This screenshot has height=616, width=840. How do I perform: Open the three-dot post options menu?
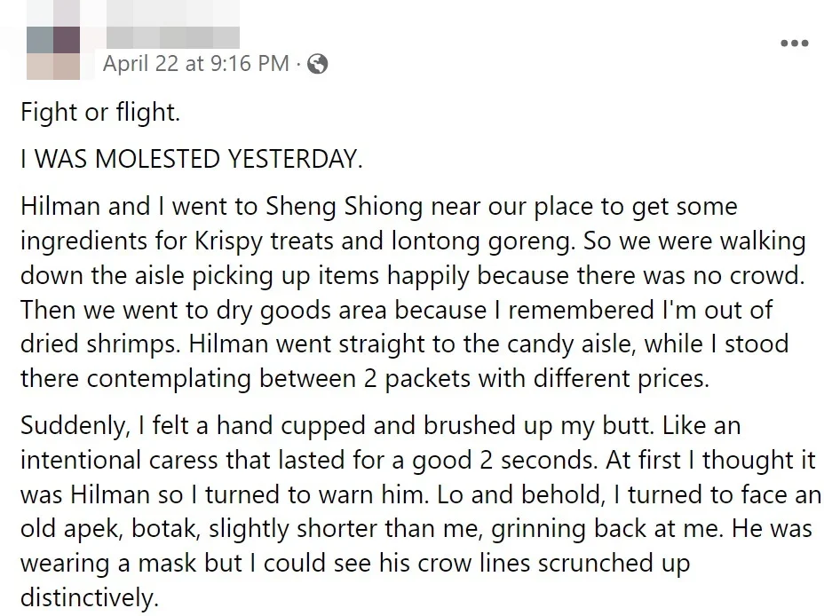pyautogui.click(x=793, y=43)
